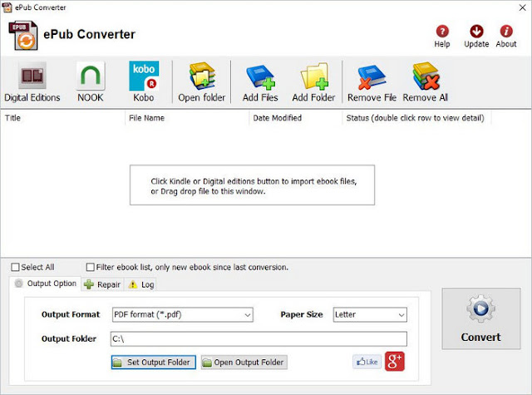Click the drag drop hint text box
The width and height of the screenshot is (532, 395).
(252, 185)
